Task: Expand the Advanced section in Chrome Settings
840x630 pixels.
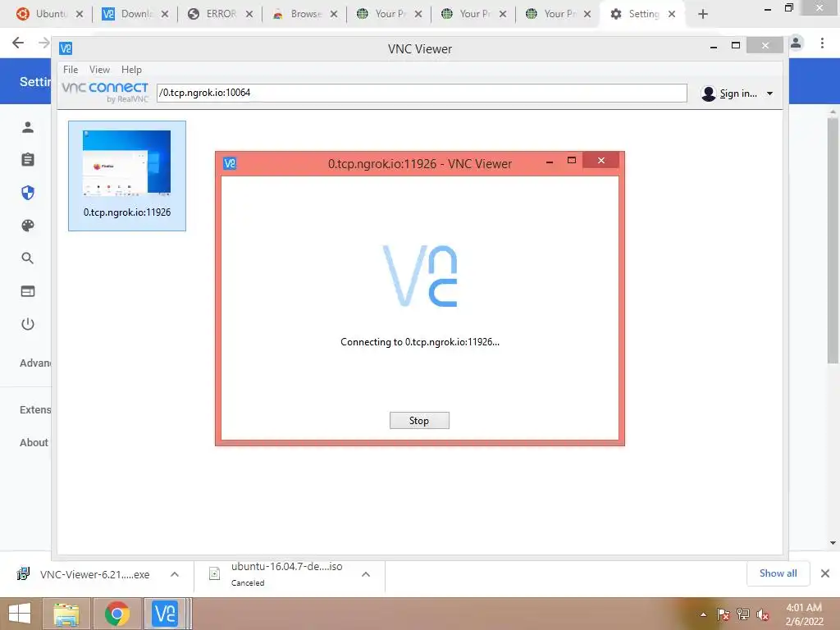Action: [35, 363]
